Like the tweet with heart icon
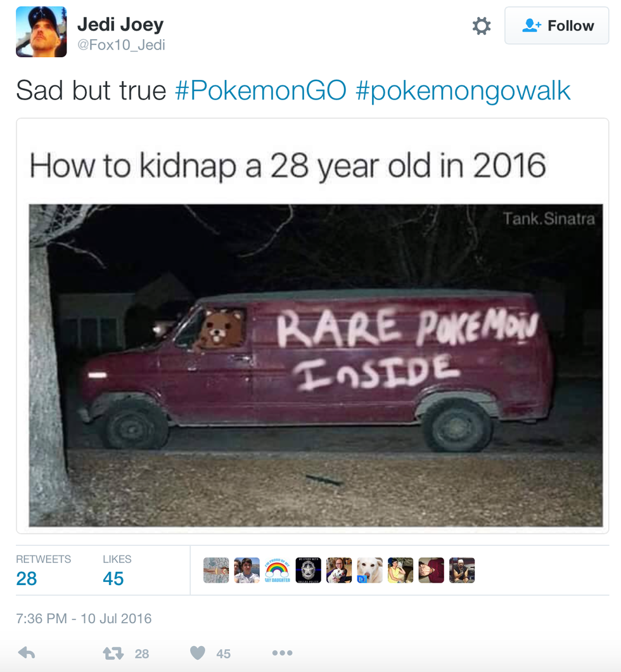 (198, 653)
